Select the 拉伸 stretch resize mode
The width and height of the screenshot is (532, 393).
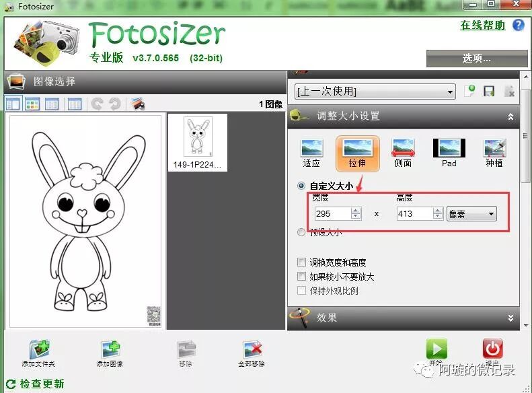pyautogui.click(x=357, y=153)
